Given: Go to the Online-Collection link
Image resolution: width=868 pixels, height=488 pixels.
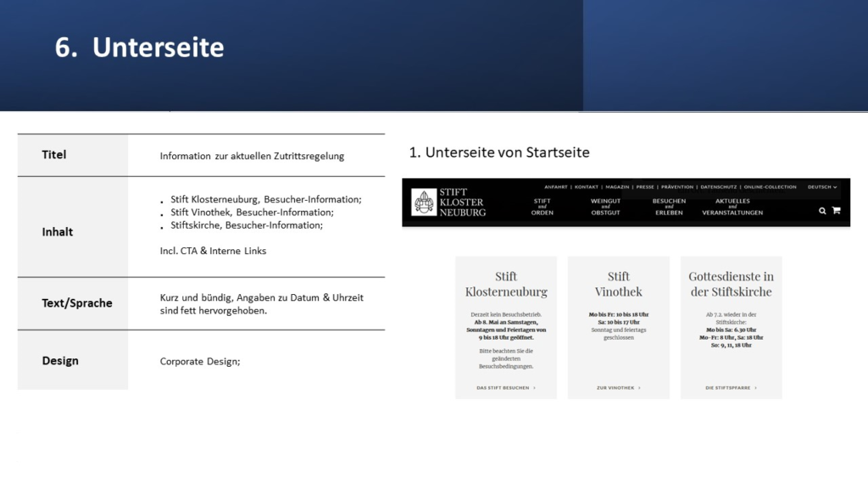Looking at the screenshot, I should tap(771, 187).
